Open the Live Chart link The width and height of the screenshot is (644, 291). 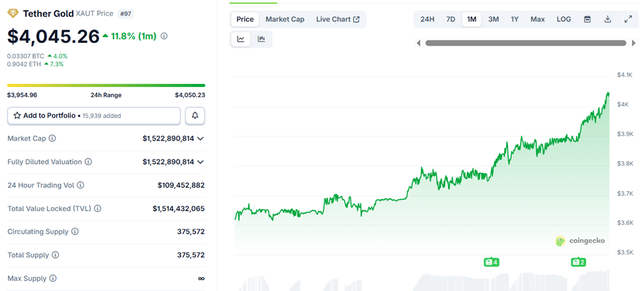point(338,19)
